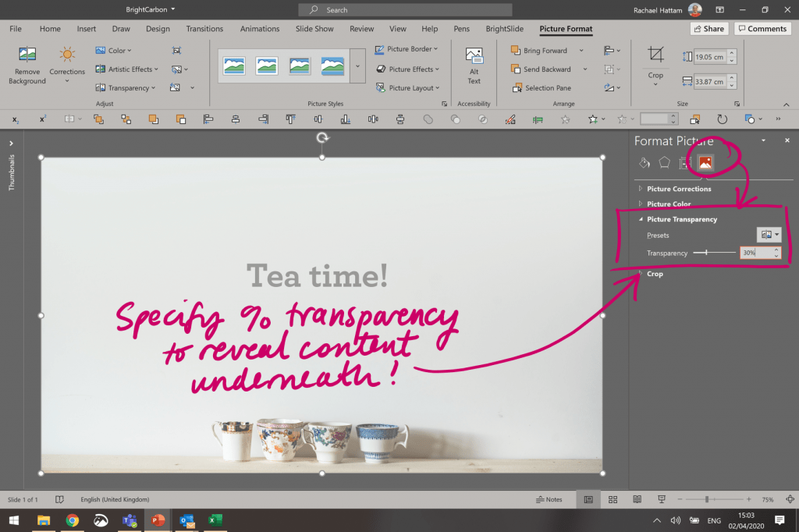Open the BrightSlide ribbon tab
Viewport: 799px width, 532px height.
point(504,28)
